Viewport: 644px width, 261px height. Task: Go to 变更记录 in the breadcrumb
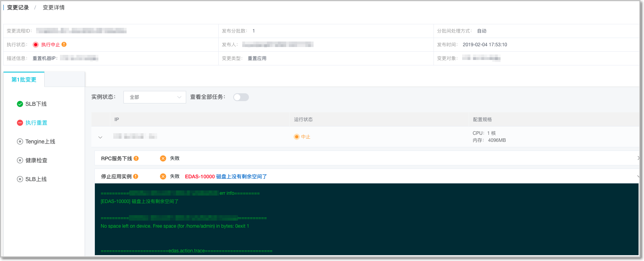[18, 7]
